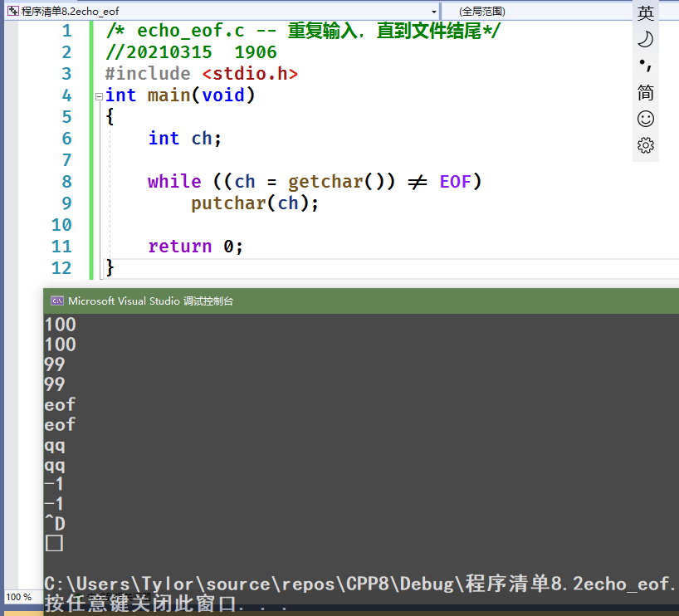679x616 pixels.
Task: Open the project dropdown 程序清单8.2echo_eof
Action: (222, 12)
